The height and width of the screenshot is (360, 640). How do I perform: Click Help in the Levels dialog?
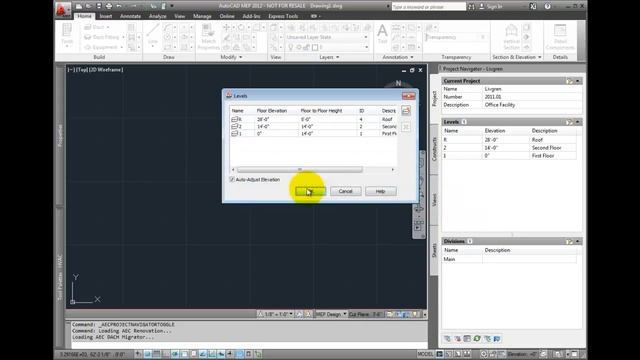(x=380, y=191)
